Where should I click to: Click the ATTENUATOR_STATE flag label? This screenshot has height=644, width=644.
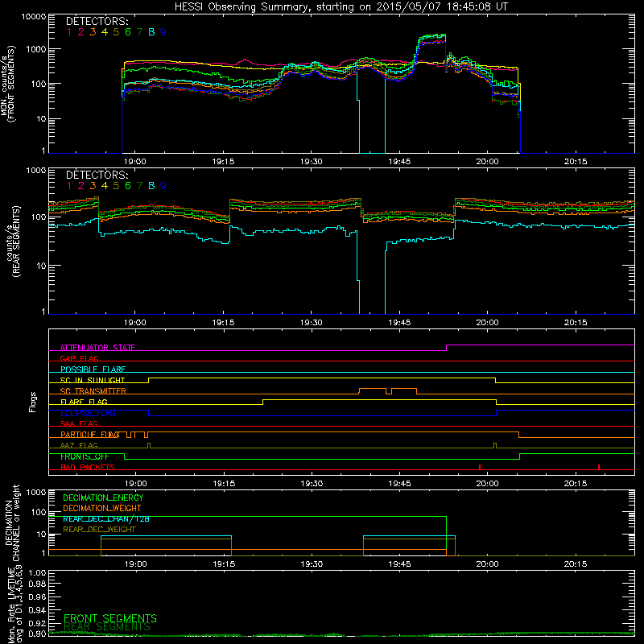[x=97, y=348]
